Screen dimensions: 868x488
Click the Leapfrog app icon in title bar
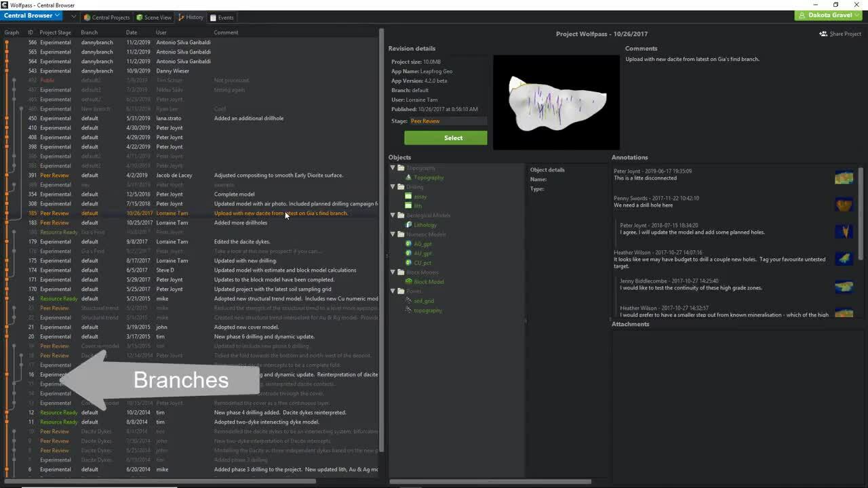coord(5,5)
